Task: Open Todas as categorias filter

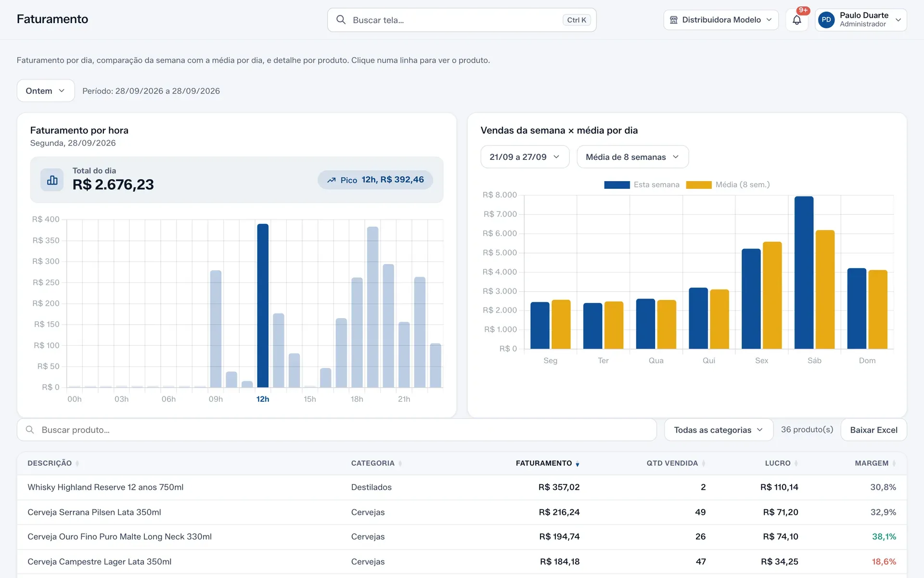Action: (719, 430)
